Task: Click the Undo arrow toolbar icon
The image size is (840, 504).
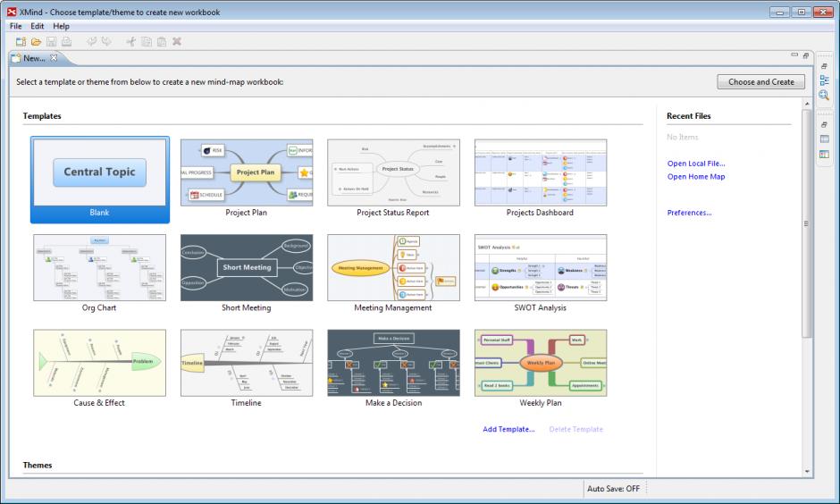Action: pyautogui.click(x=92, y=41)
